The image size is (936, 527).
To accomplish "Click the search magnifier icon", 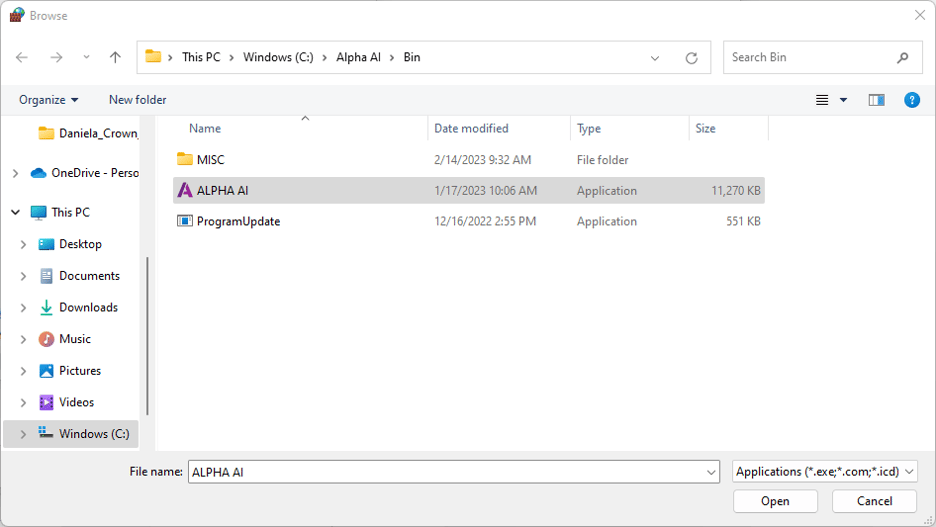I will [903, 57].
